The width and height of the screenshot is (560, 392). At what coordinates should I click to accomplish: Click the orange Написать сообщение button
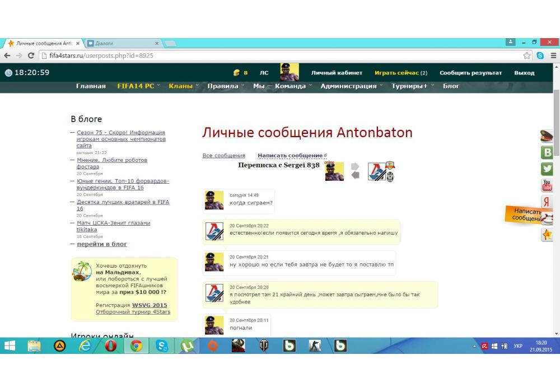526,215
